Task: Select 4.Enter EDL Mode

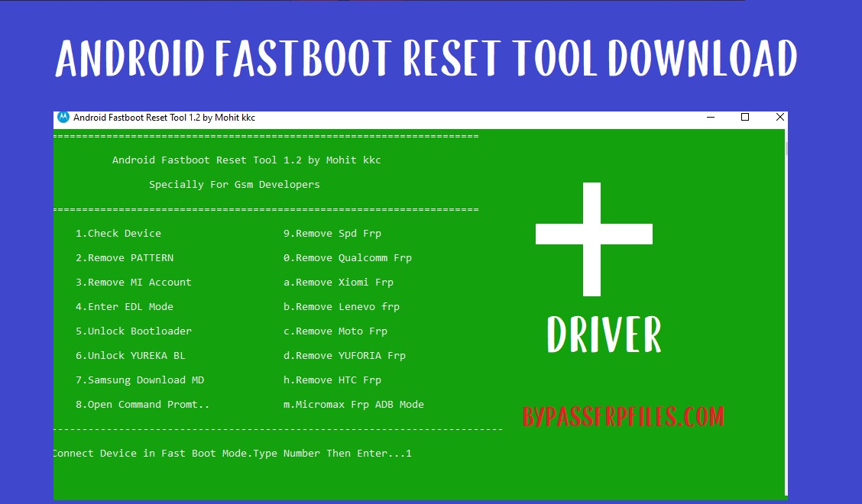Action: tap(124, 306)
